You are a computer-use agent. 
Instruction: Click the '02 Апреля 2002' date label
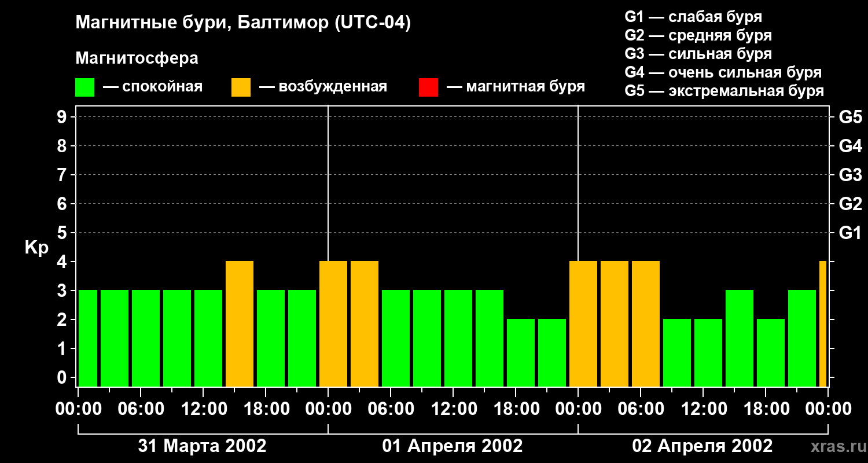pos(703,446)
